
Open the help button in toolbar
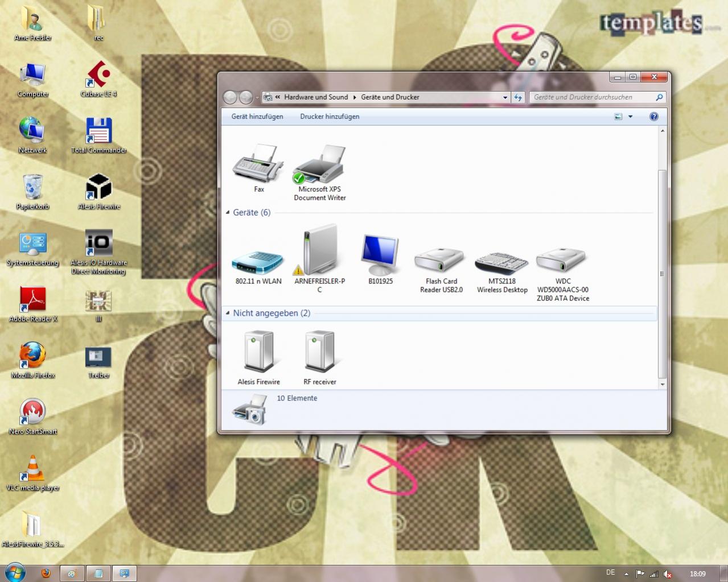[x=654, y=117]
